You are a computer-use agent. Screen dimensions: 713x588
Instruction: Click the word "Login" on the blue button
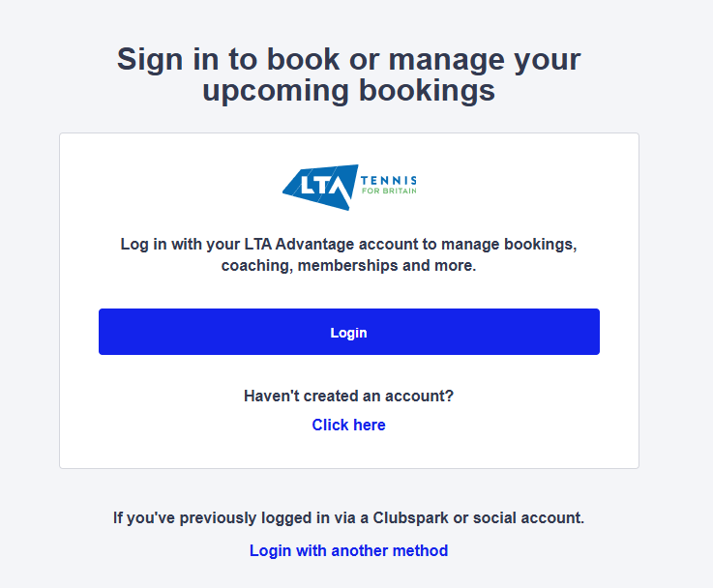(348, 333)
